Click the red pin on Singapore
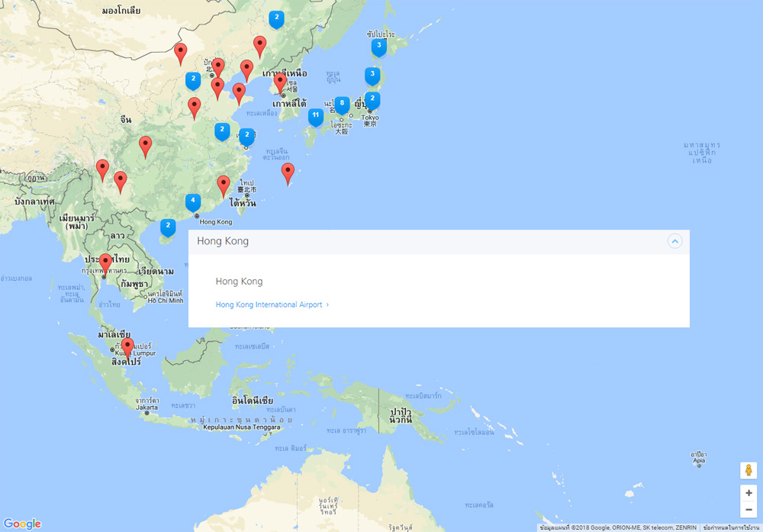Viewport: 763px width, 532px height. [x=127, y=347]
